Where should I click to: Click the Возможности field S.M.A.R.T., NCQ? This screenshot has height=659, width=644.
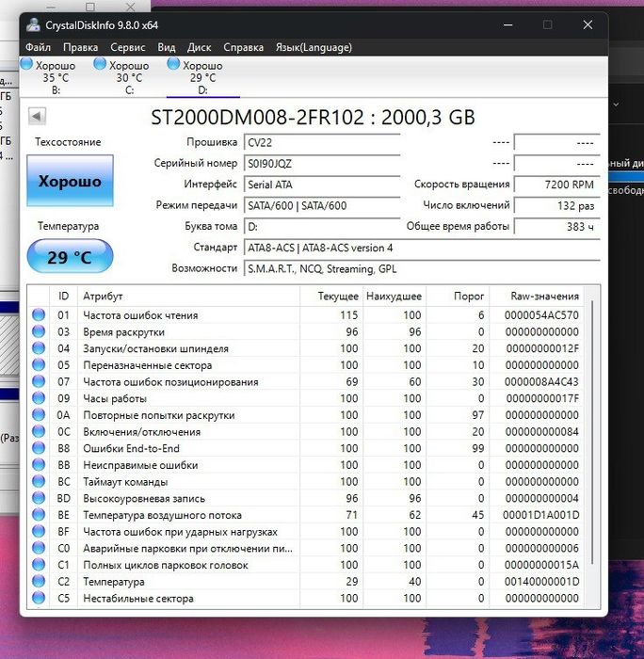coord(422,268)
